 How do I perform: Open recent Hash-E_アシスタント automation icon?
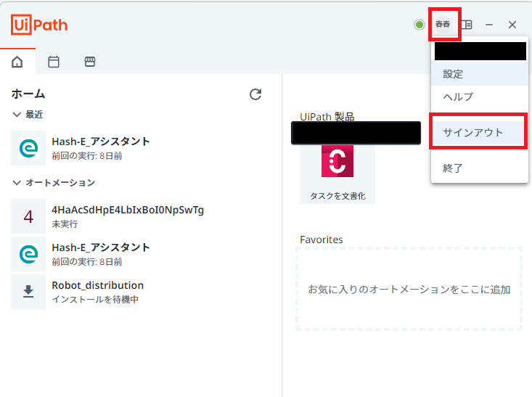coord(28,148)
